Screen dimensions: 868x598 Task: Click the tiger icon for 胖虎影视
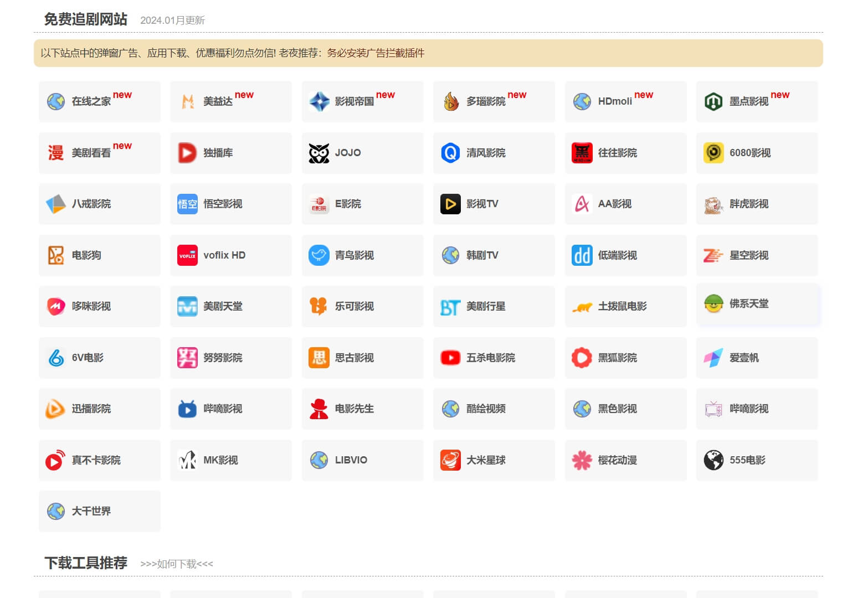point(713,204)
